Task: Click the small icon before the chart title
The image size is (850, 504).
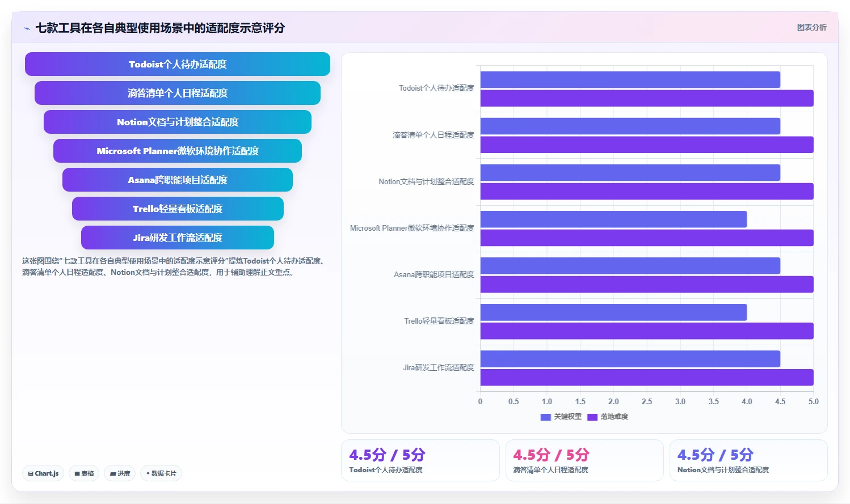Action: (27, 28)
